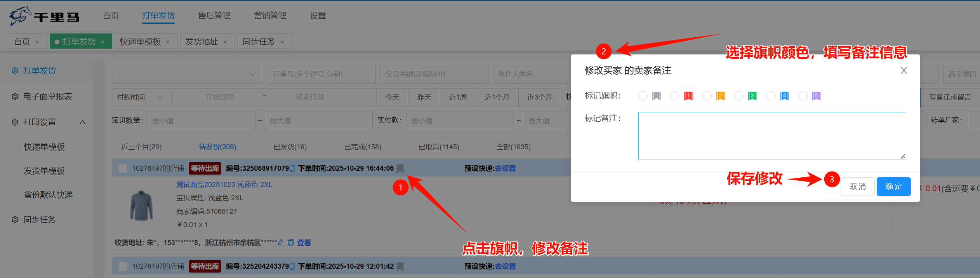
Task: Close the seller remark dialog with X
Action: click(904, 70)
